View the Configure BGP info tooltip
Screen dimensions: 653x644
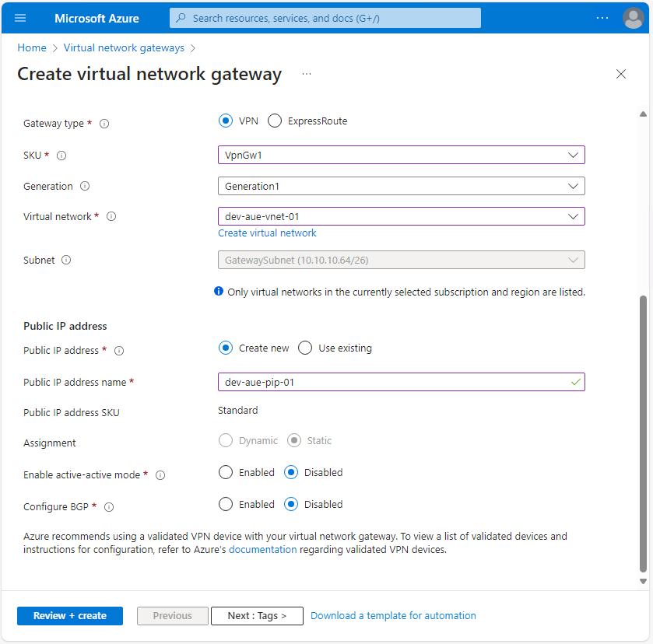coord(109,506)
